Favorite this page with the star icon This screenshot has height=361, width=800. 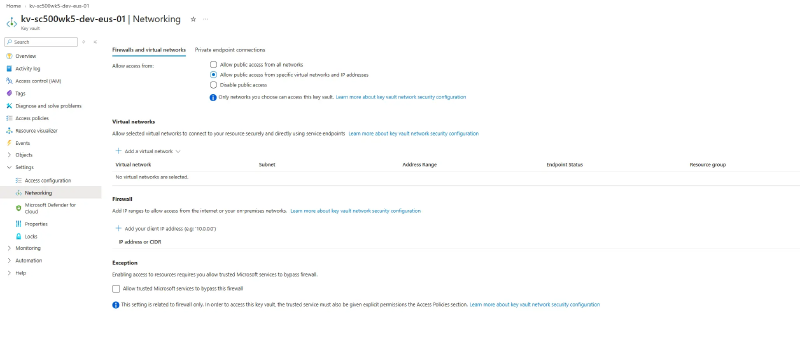pyautogui.click(x=193, y=19)
